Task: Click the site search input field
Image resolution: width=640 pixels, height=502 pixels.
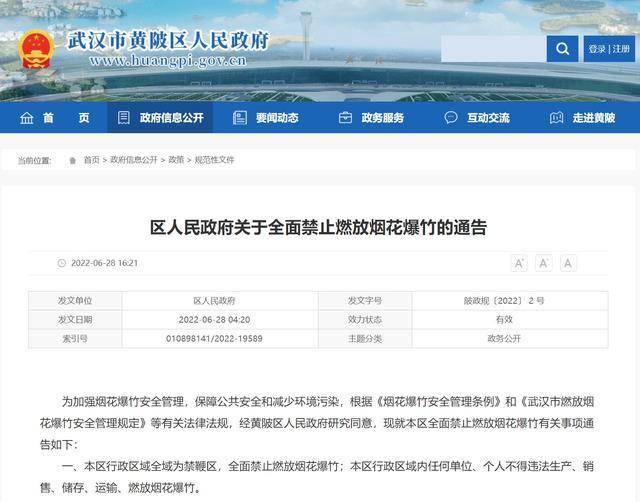Action: tap(493, 49)
